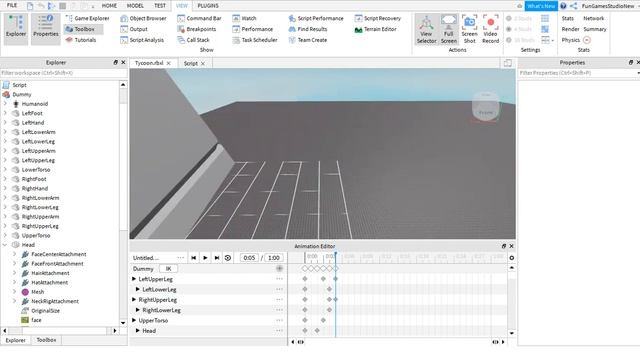Open the Script document tab
640x360 pixels.
click(x=191, y=63)
